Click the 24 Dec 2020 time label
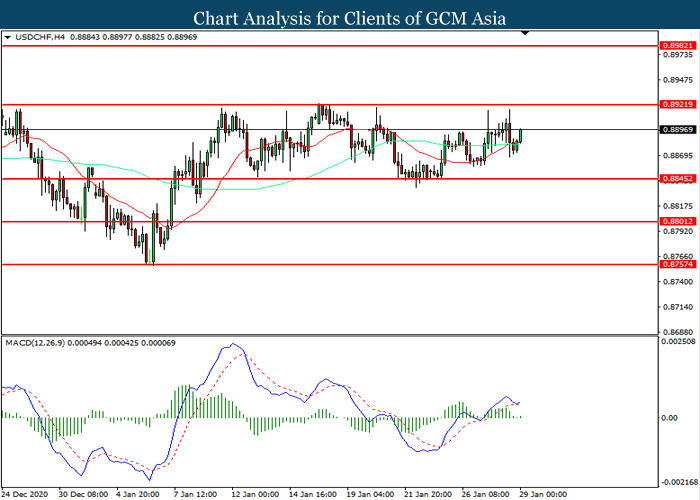This screenshot has width=700, height=500. tap(24, 493)
